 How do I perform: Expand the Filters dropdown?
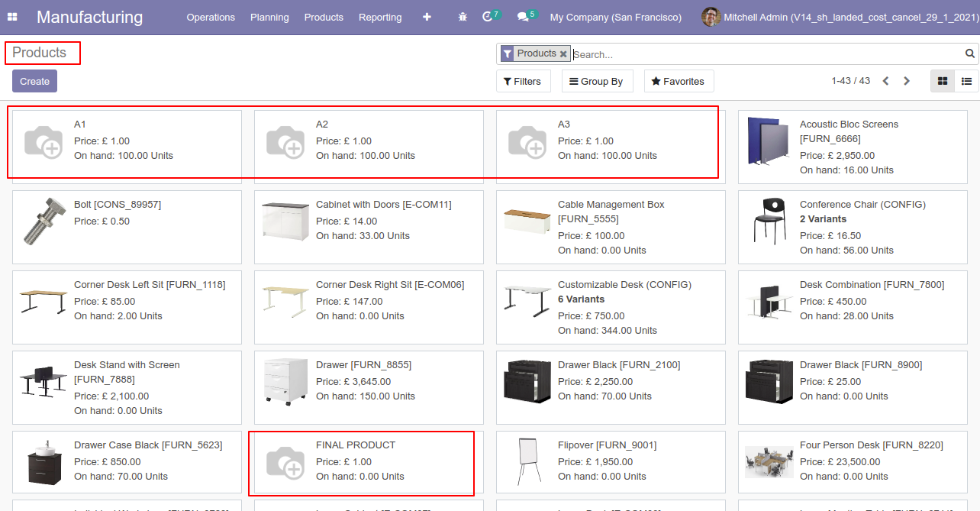pos(523,81)
